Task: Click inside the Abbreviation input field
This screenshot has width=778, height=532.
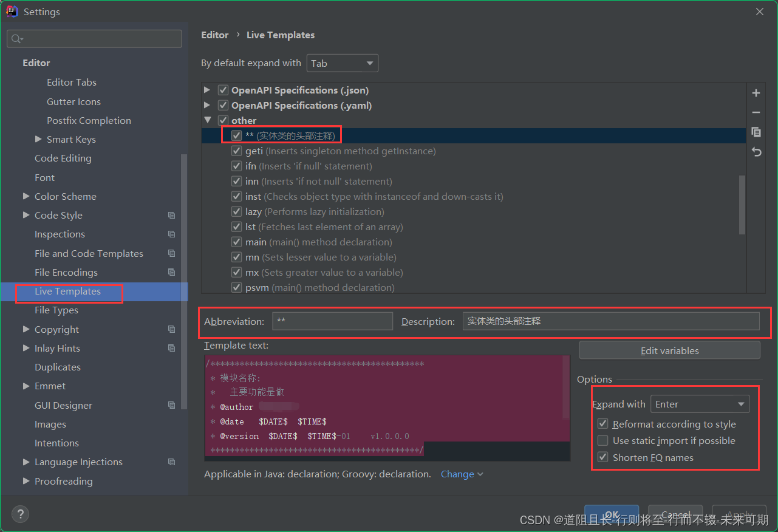Action: pyautogui.click(x=332, y=321)
